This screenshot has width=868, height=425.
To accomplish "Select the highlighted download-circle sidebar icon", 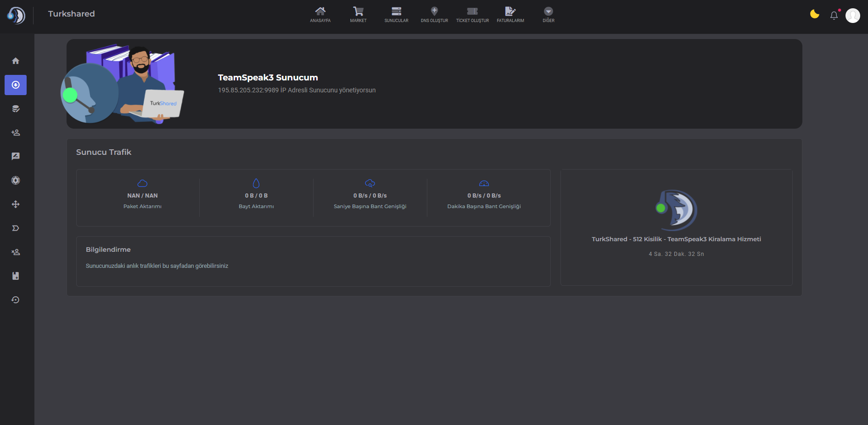I will [x=16, y=85].
